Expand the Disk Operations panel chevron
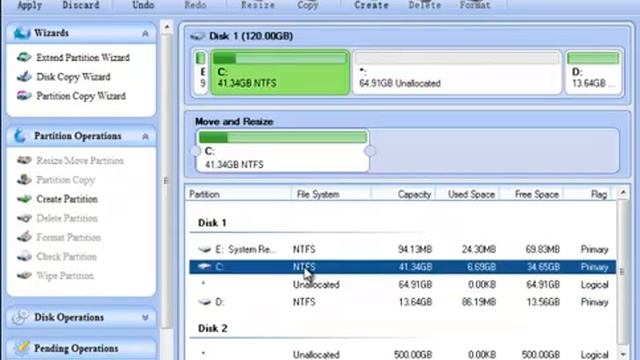Viewport: 640px width, 360px height. click(x=145, y=318)
